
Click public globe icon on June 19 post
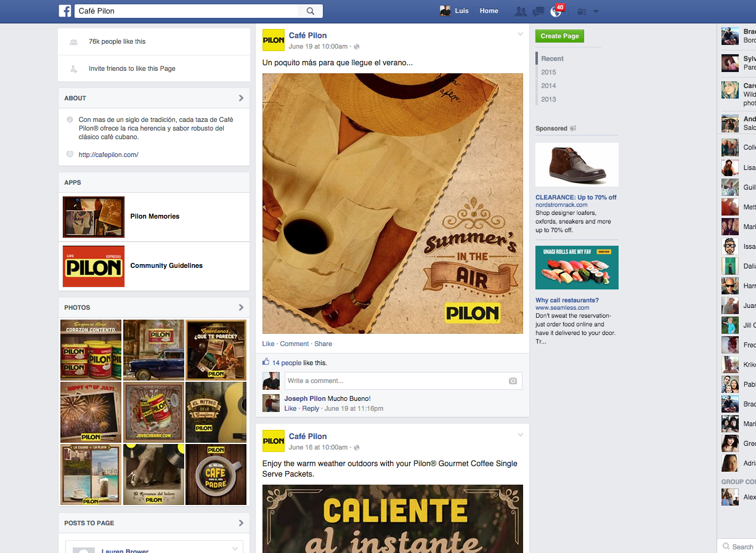point(356,47)
